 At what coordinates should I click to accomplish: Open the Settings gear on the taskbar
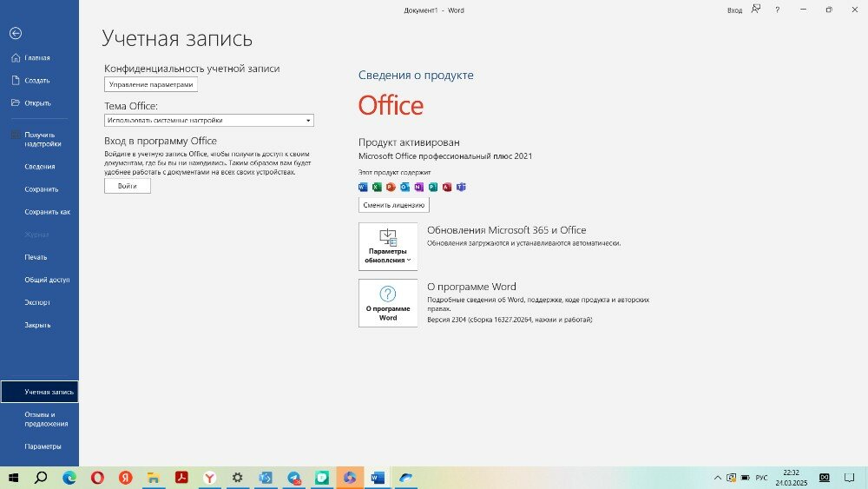(238, 478)
